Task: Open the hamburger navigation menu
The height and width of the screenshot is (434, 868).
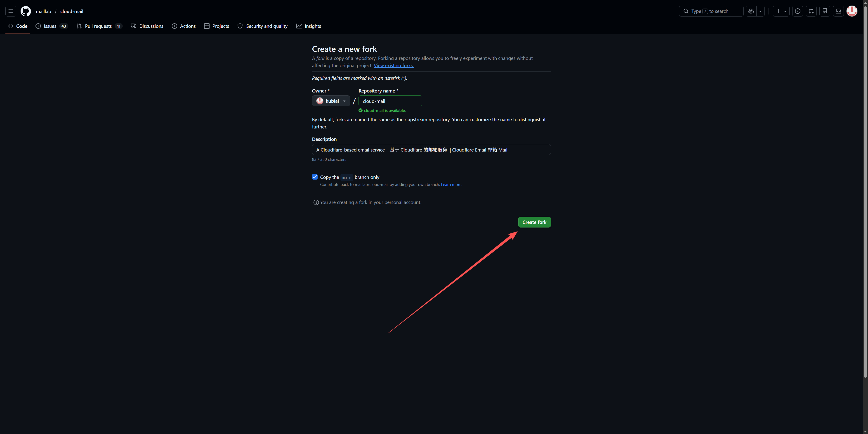Action: 11,11
